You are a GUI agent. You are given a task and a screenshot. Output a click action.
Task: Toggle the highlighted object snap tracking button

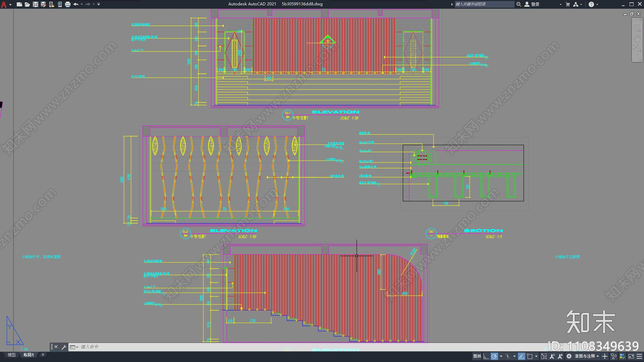click(521, 356)
